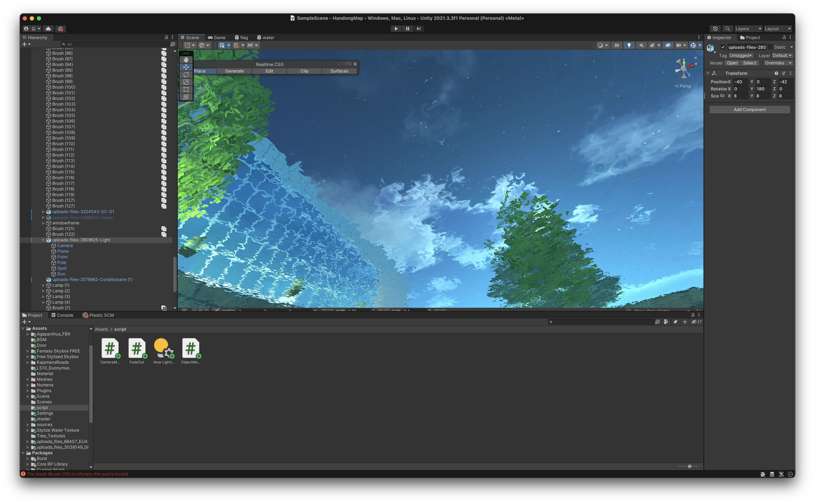The height and width of the screenshot is (504, 815).
Task: Toggle scene lighting bulb icon
Action: click(629, 45)
